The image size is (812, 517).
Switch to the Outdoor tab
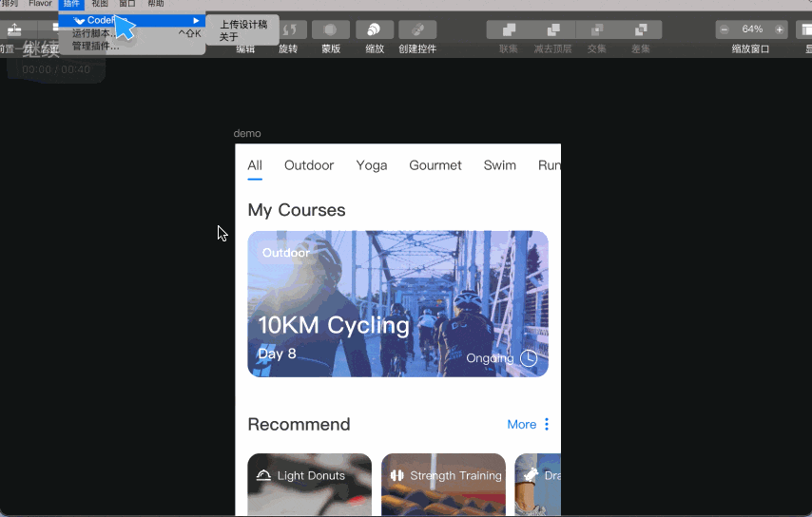click(x=309, y=165)
